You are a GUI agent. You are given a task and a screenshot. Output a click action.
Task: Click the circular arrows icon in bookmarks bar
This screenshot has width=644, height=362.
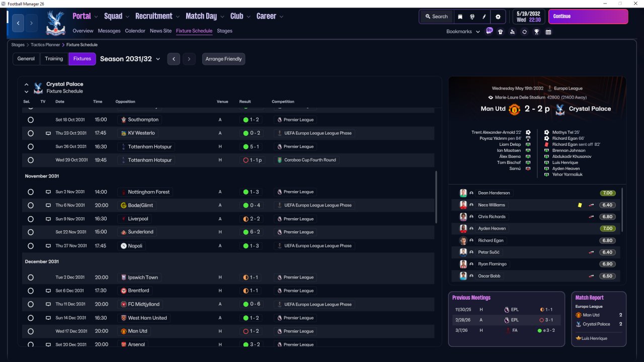(x=524, y=32)
